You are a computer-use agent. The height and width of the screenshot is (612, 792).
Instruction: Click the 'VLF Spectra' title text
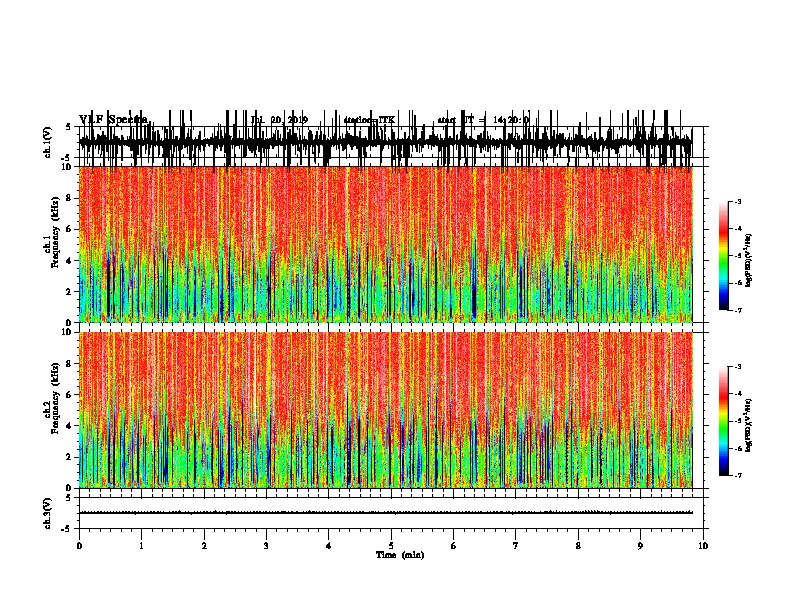point(114,120)
